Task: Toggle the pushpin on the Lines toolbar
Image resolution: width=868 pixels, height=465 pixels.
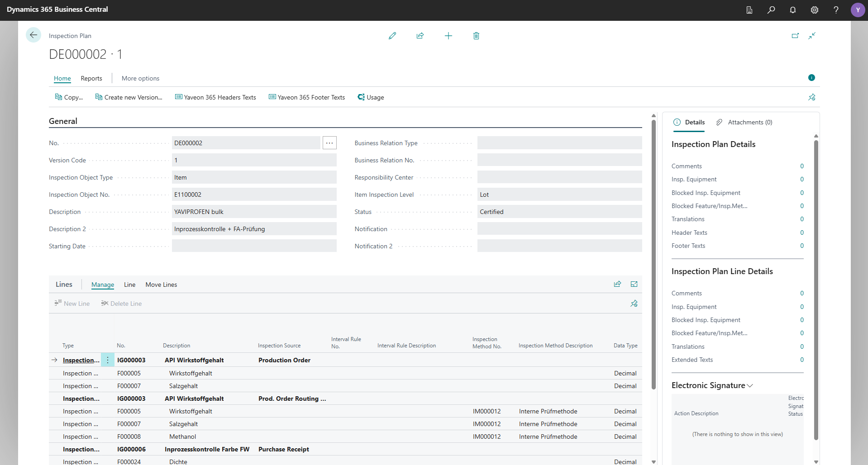Action: click(634, 303)
